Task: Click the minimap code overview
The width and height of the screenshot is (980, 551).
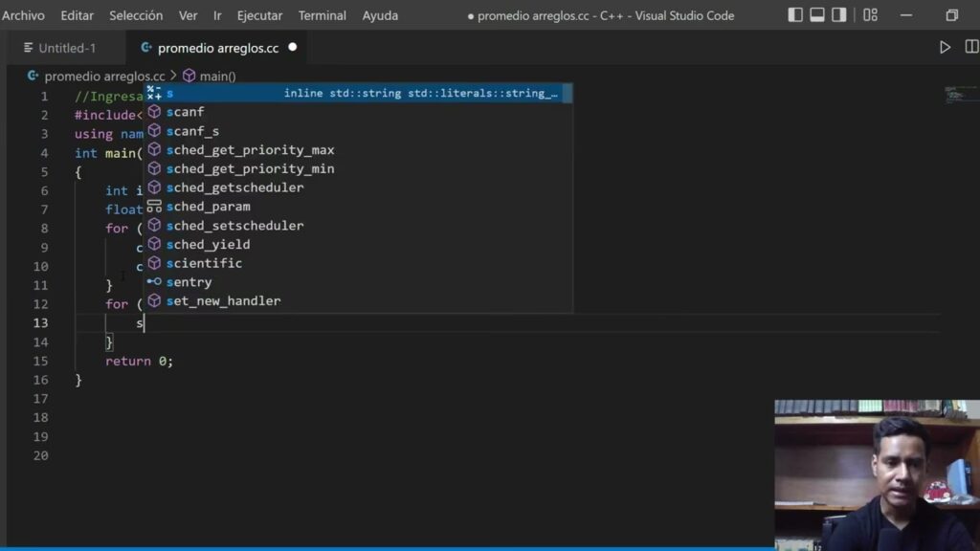Action: [957, 94]
